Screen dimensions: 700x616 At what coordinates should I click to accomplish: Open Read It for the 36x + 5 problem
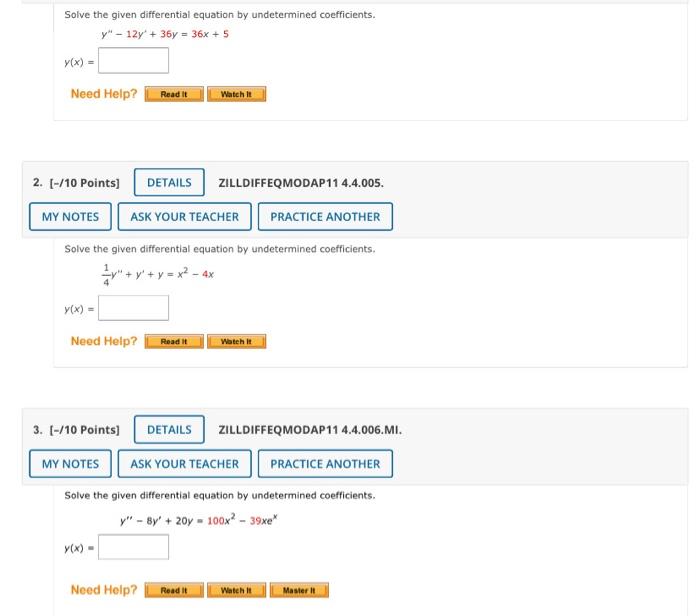pyautogui.click(x=174, y=94)
